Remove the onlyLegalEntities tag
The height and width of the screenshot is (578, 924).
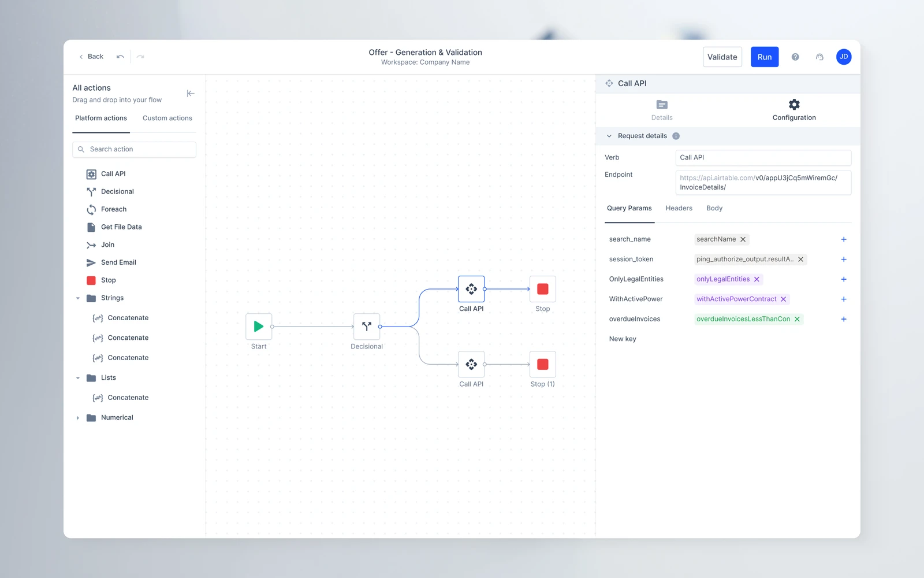[757, 279]
